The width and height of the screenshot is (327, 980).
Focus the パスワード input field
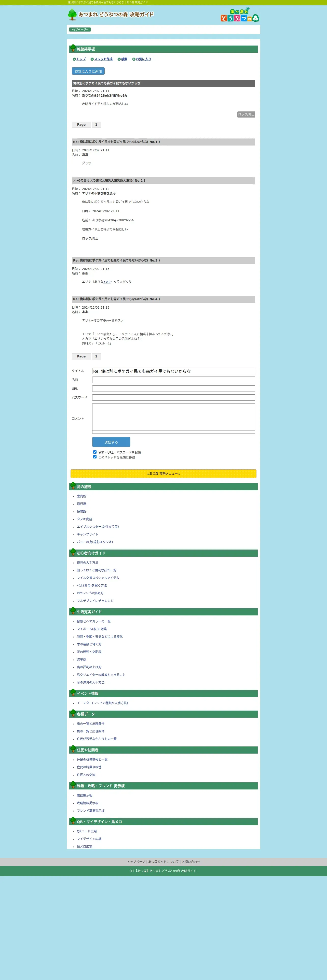174,398
